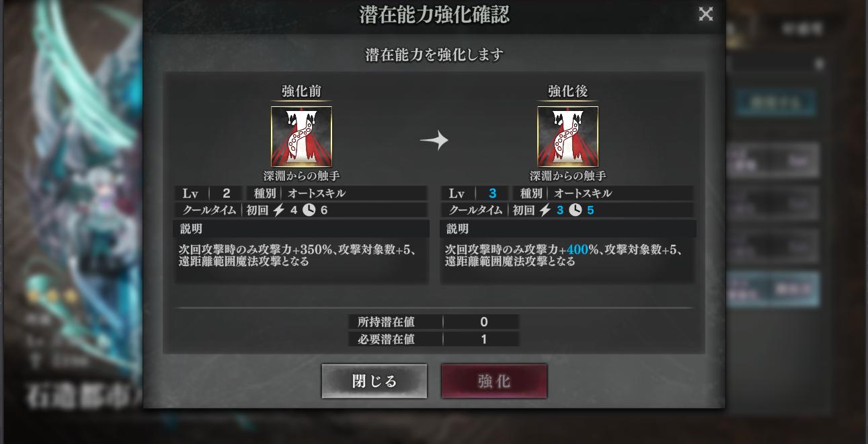Select the 強化前 tentacle skill icon
Screen dimensions: 868x444
point(301,137)
